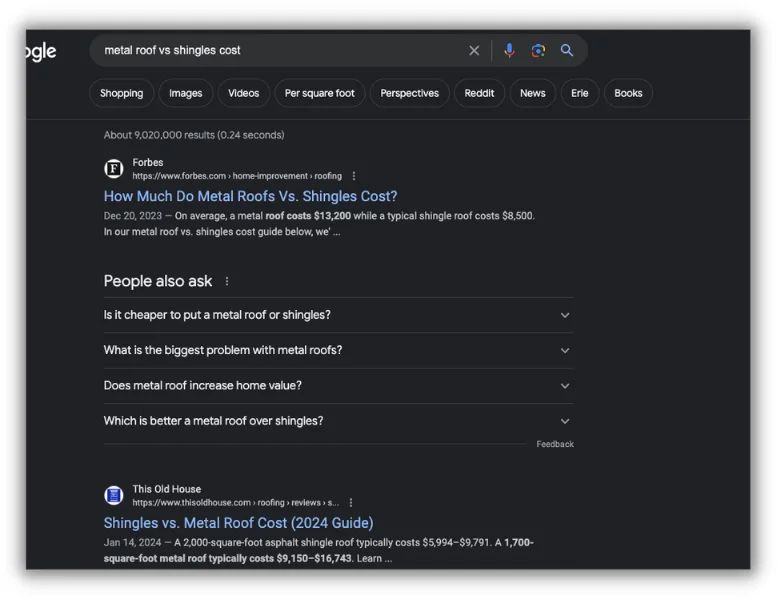This screenshot has width=780, height=600.
Task: Clear the search box with the X icon
Action: 474,50
